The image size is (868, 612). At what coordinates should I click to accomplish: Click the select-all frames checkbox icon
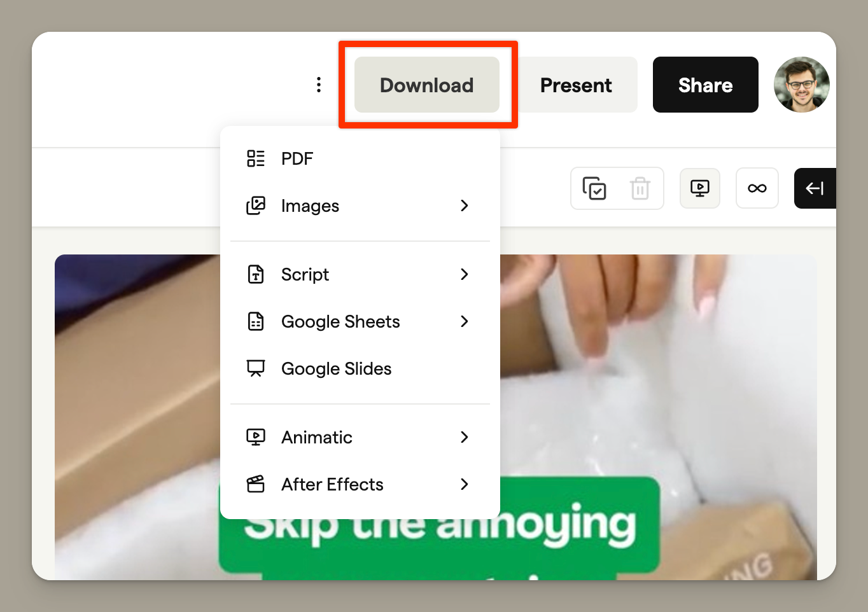594,188
